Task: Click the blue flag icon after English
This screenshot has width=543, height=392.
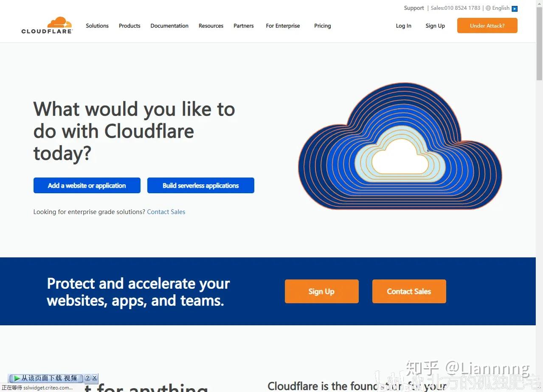Action: click(x=514, y=8)
